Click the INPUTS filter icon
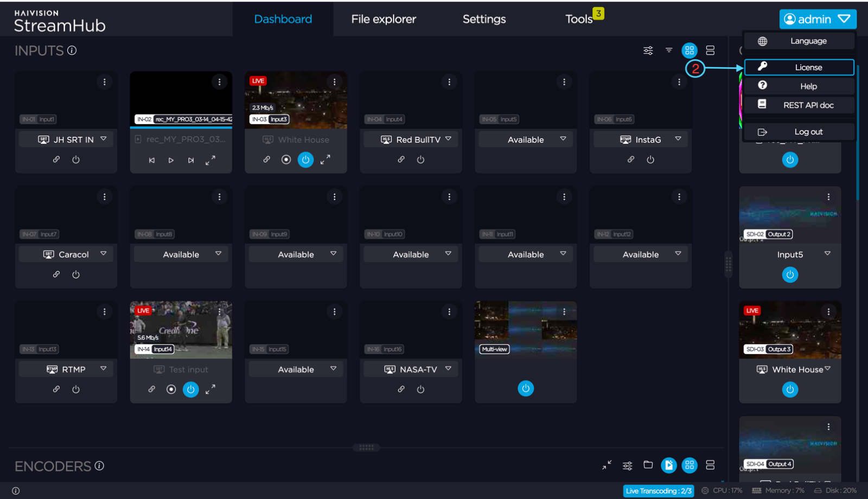 669,50
